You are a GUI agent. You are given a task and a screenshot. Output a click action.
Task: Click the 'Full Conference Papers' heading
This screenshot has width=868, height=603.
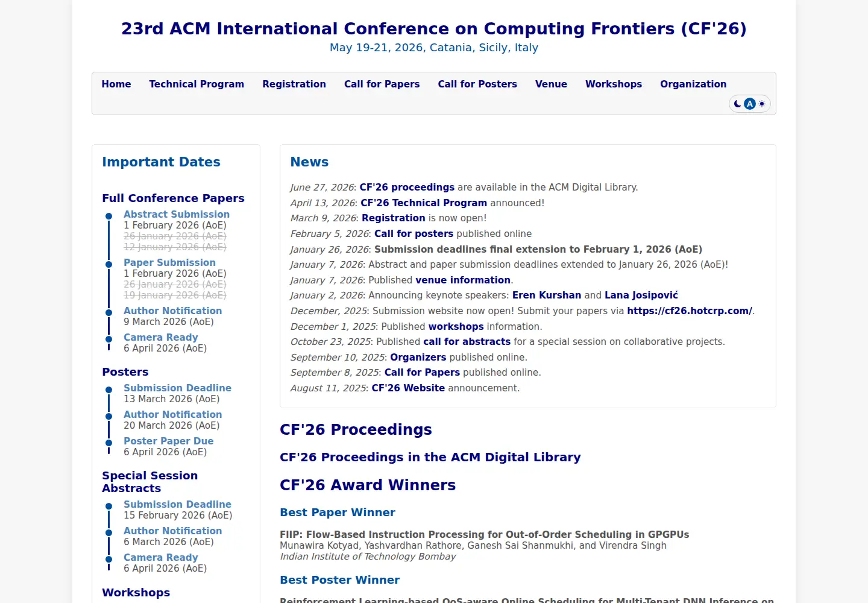coord(173,198)
